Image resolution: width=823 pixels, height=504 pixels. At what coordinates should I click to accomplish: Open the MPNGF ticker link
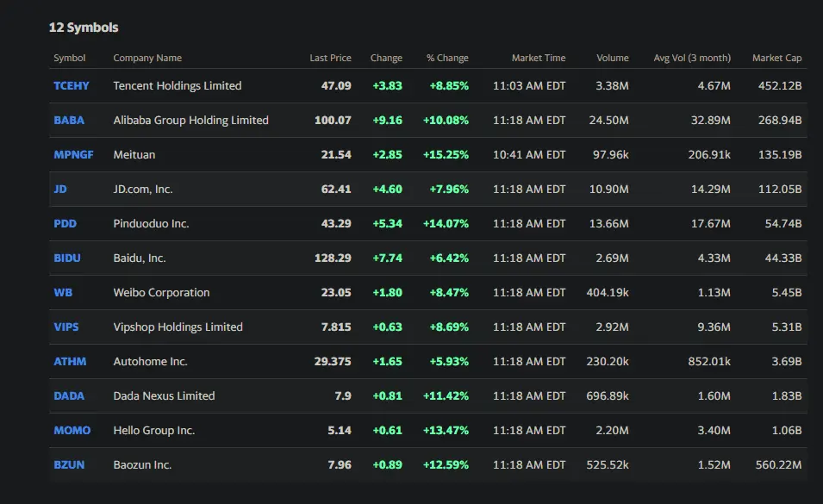pos(73,155)
